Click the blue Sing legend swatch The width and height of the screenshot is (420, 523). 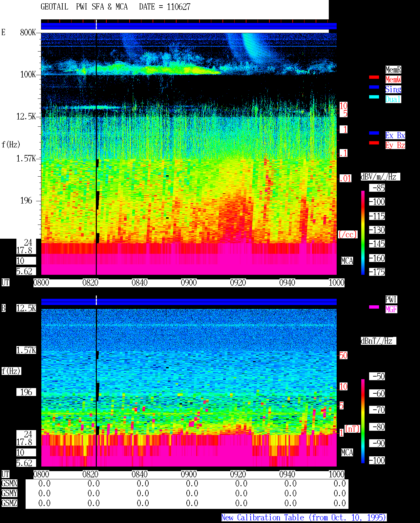374,87
